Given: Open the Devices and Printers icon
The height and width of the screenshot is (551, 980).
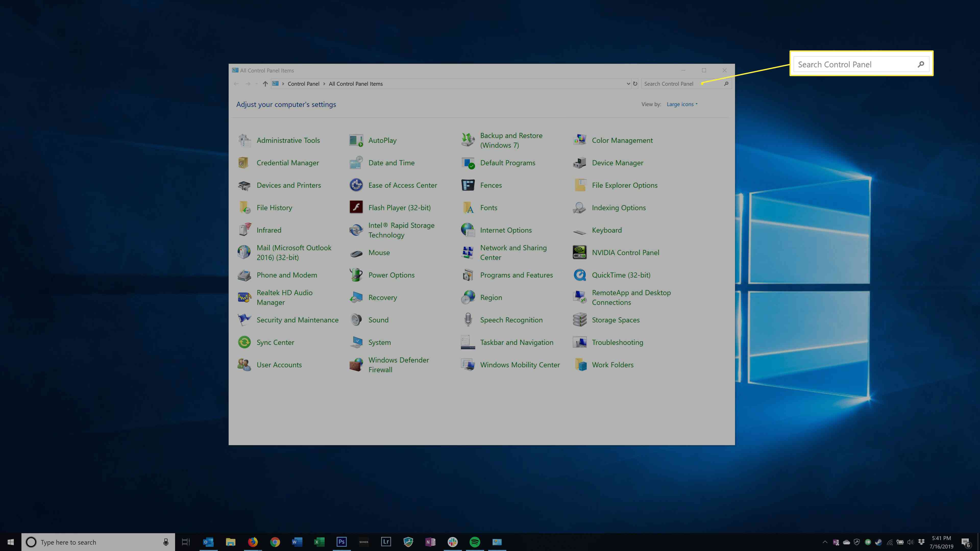Looking at the screenshot, I should pos(244,185).
